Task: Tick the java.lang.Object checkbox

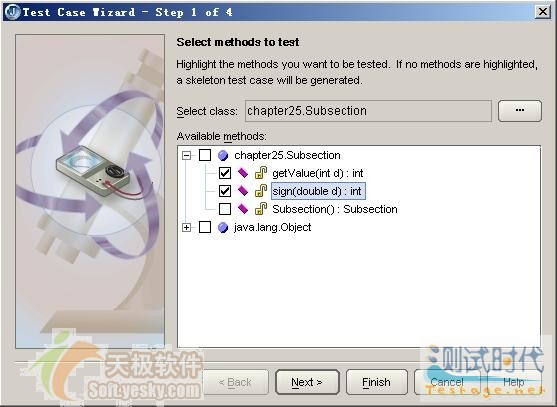Action: click(205, 227)
